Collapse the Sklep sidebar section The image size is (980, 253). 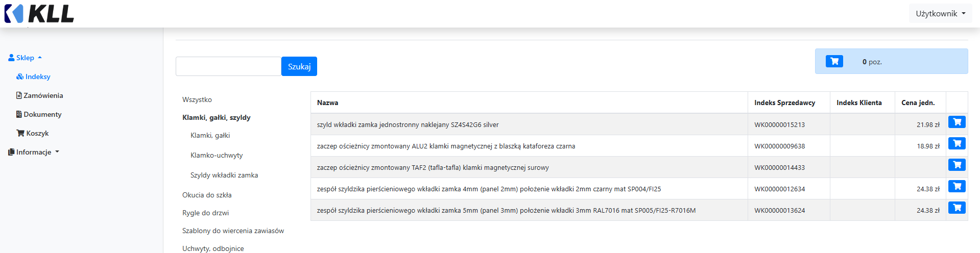(25, 58)
